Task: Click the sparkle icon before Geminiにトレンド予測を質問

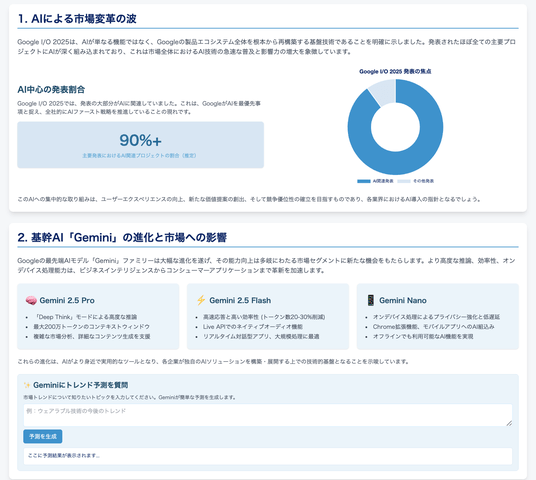Action: 27,385
